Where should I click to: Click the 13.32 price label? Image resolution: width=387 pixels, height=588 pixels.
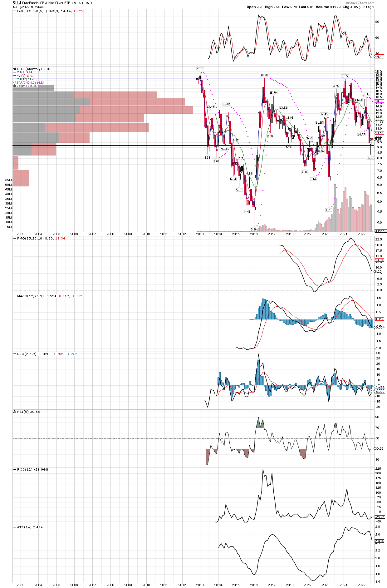(x=283, y=108)
